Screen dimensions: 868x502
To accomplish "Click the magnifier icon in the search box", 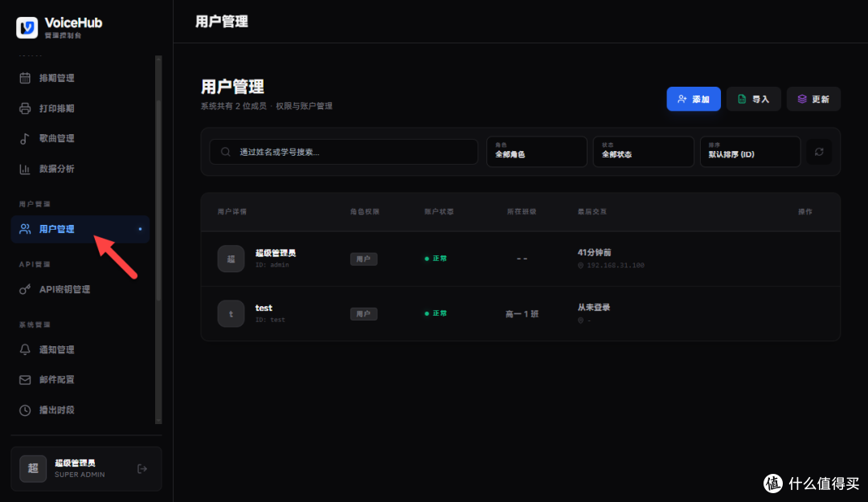I will pos(225,152).
